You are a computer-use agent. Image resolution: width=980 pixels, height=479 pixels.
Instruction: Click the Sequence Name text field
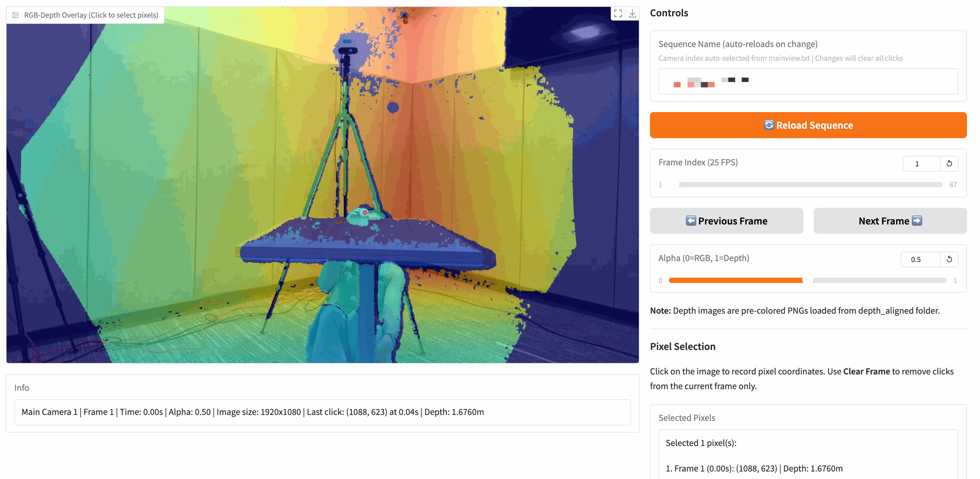(x=808, y=81)
